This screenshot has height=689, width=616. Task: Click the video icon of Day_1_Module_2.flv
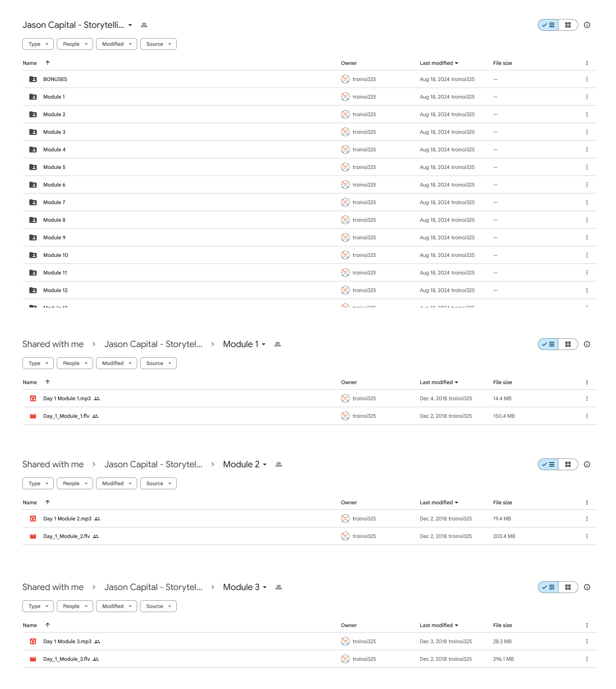tap(33, 536)
